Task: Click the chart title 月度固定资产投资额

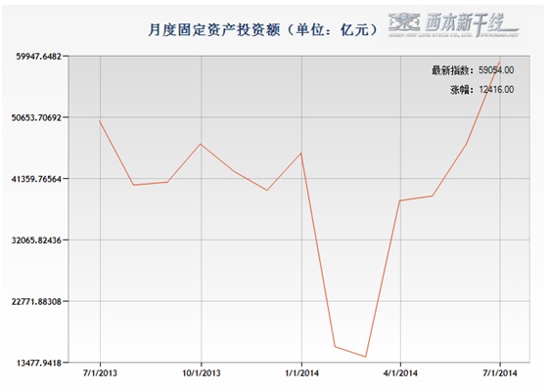Action: point(214,29)
